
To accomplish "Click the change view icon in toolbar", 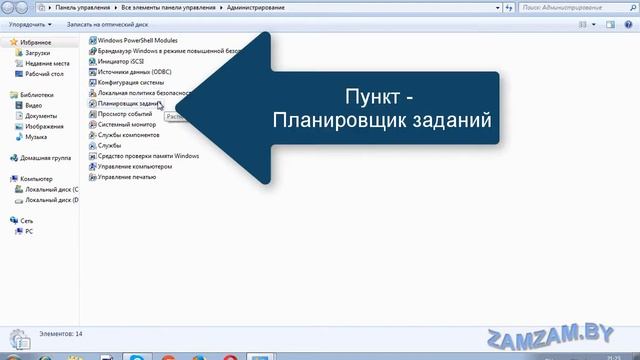I will click(583, 24).
